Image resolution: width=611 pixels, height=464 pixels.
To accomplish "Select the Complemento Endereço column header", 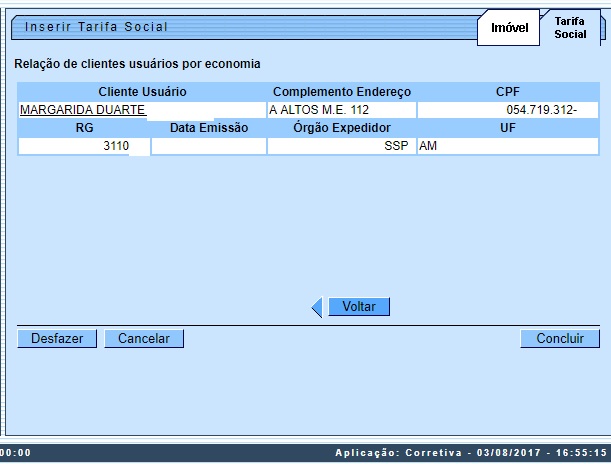I will tap(341, 92).
